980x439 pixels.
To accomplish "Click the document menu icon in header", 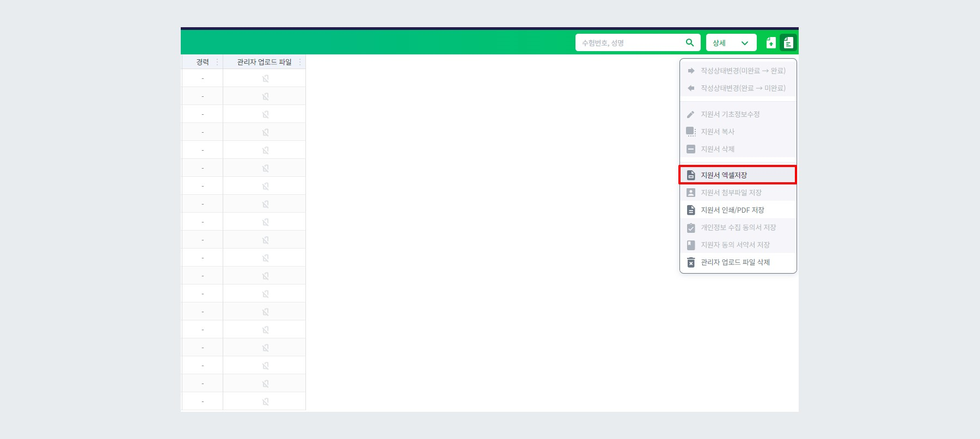I will coord(788,42).
